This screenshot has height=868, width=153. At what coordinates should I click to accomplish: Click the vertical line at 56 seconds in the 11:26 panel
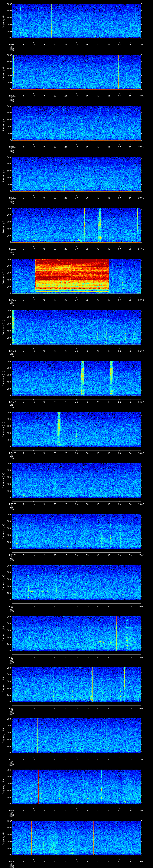click(x=133, y=531)
